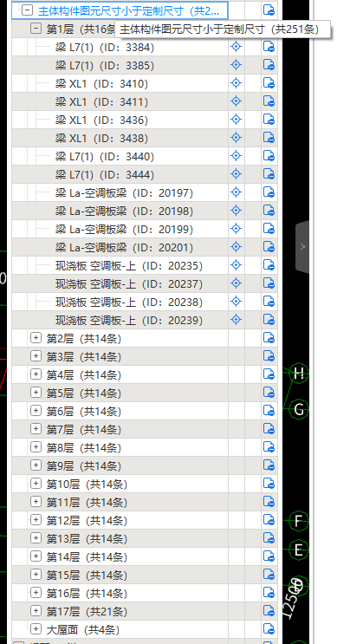The height and width of the screenshot is (644, 337).
Task: Collapse the 第1层 node
Action: 36,29
